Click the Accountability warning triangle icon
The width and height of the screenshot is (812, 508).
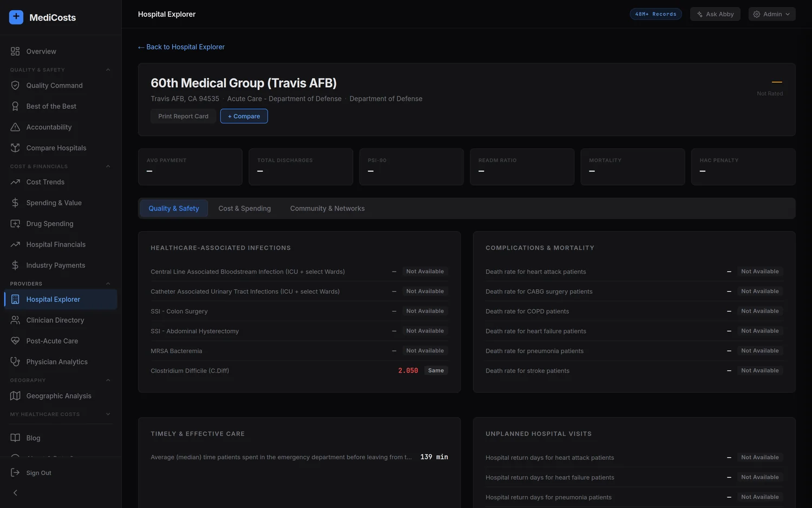[x=15, y=127]
